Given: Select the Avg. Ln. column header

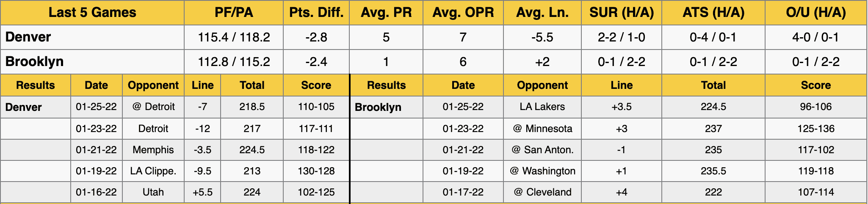Looking at the screenshot, I should [x=542, y=13].
